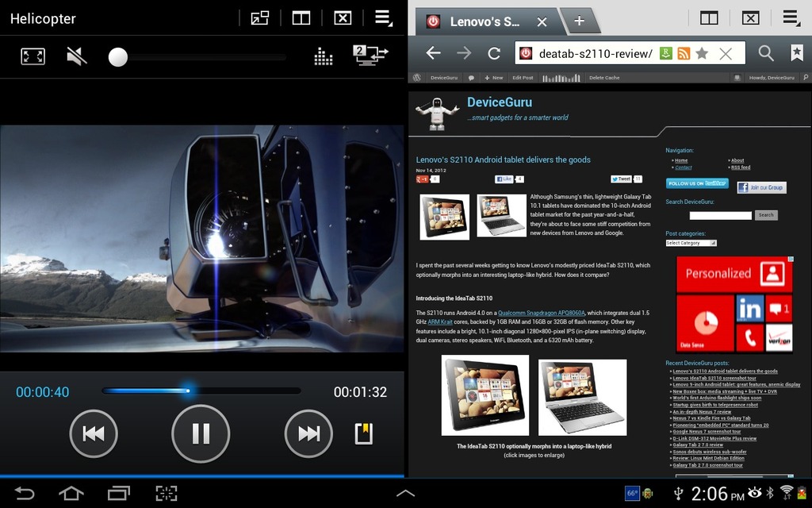812x508 pixels.
Task: Click Follow us on Twitter badge
Action: [697, 183]
